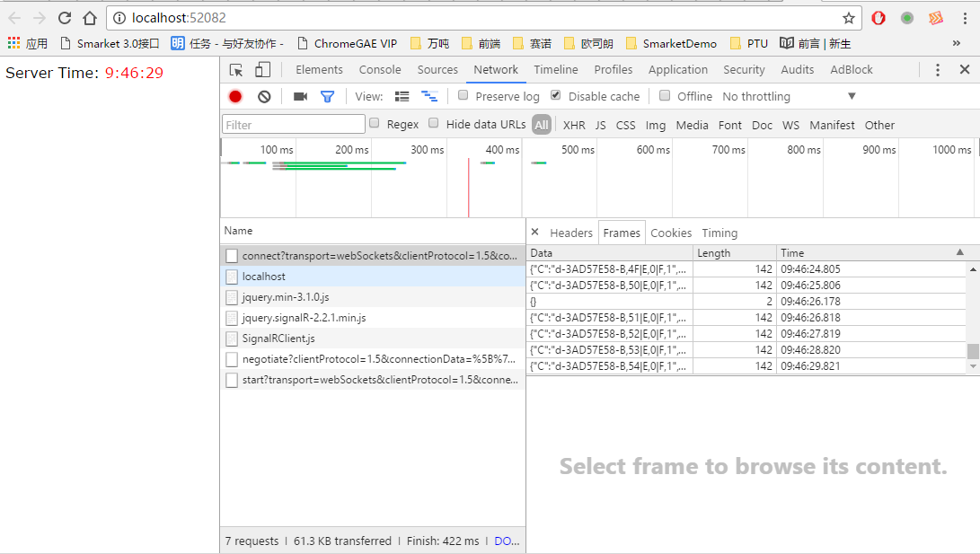Toggle the device toolbar icon

(x=262, y=70)
